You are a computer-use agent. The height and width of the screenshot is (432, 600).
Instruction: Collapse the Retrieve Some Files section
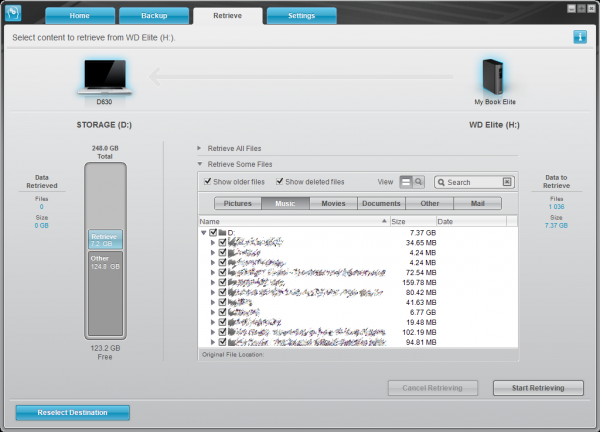pyautogui.click(x=200, y=164)
